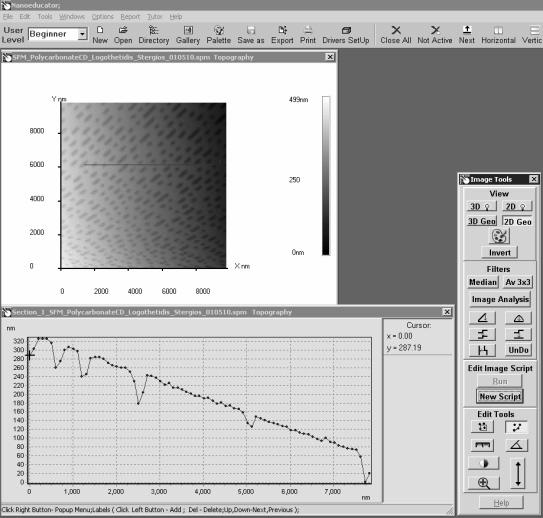This screenshot has width=543, height=518.
Task: Select the ruler length measurement tool
Action: pos(482,445)
